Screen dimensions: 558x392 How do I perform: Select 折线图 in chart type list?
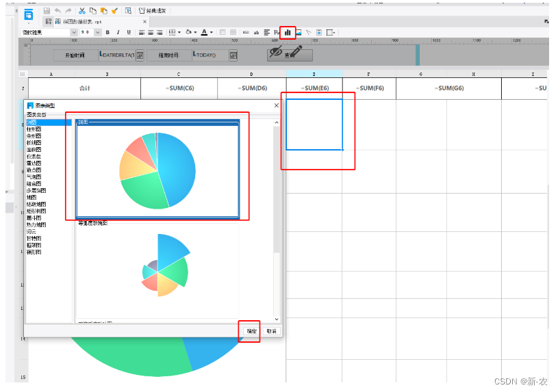(x=34, y=143)
